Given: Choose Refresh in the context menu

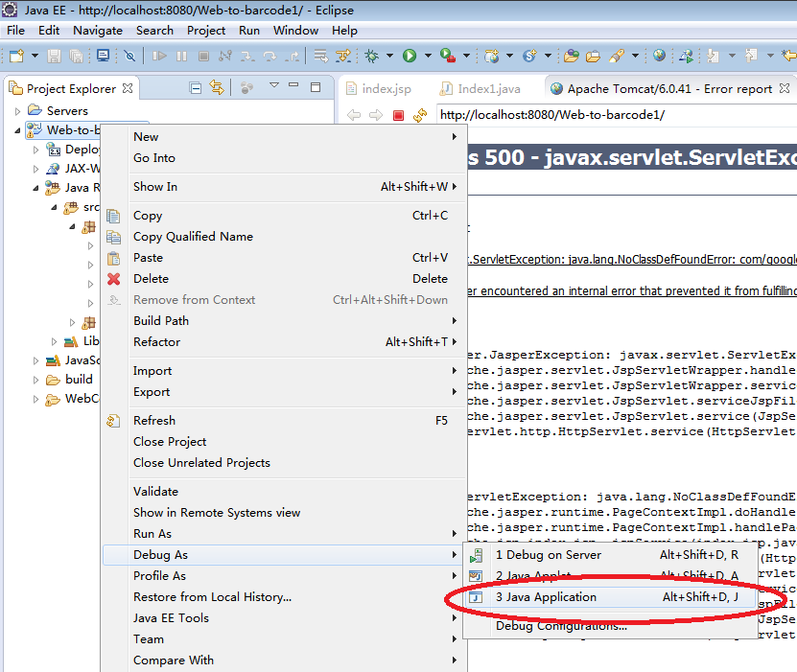Looking at the screenshot, I should [284, 421].
